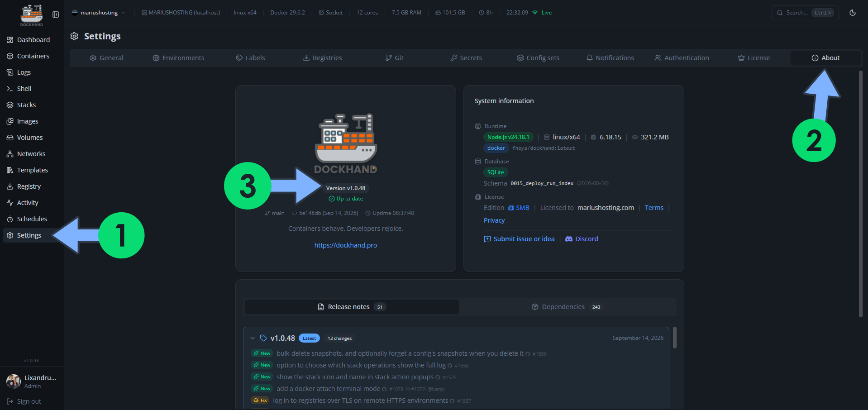Screen dimensions: 868x410
Task: Collapse the v1.0.48 release entry chevron
Action: point(253,338)
